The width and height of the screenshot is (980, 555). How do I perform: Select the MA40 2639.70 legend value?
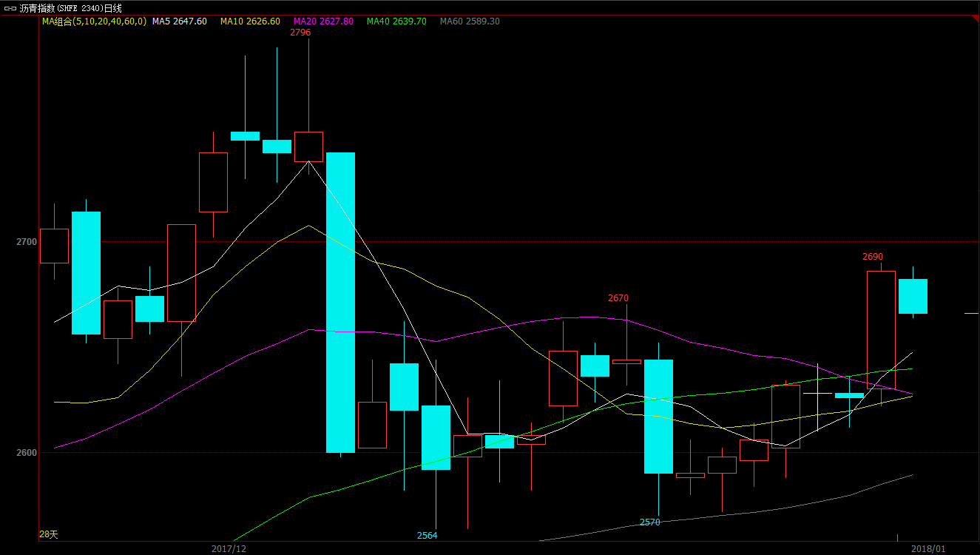[396, 21]
